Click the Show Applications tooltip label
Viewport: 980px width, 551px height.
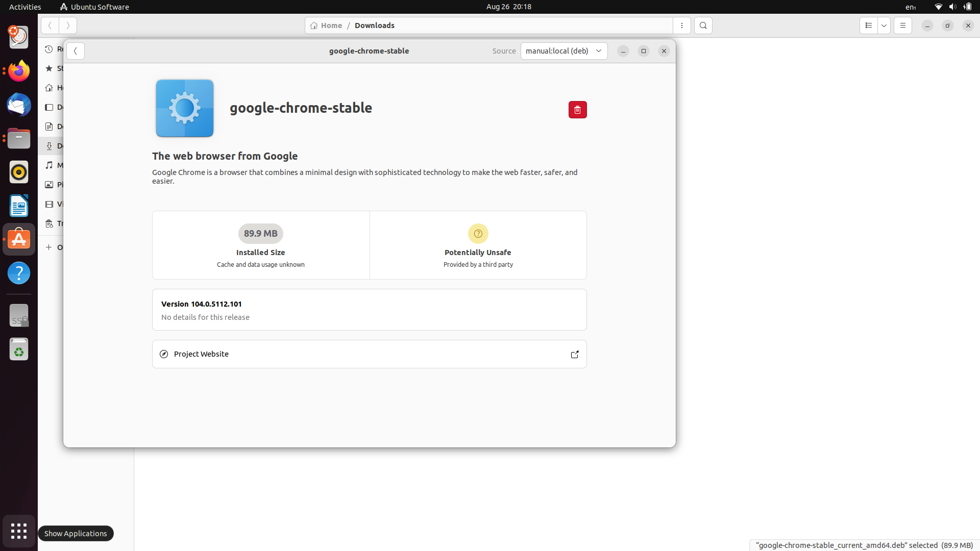point(76,534)
